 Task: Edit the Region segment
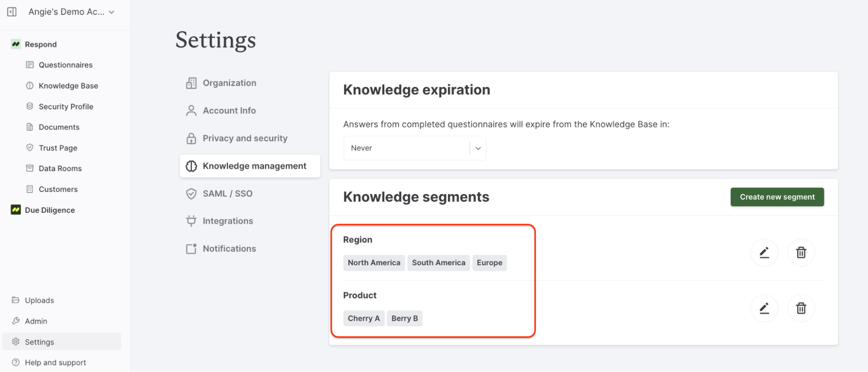pyautogui.click(x=764, y=252)
